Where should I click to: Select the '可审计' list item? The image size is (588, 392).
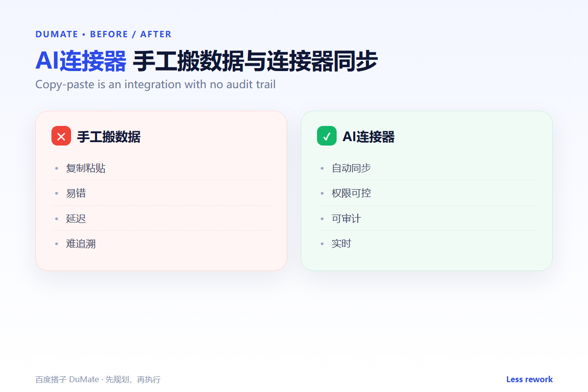[427, 219]
